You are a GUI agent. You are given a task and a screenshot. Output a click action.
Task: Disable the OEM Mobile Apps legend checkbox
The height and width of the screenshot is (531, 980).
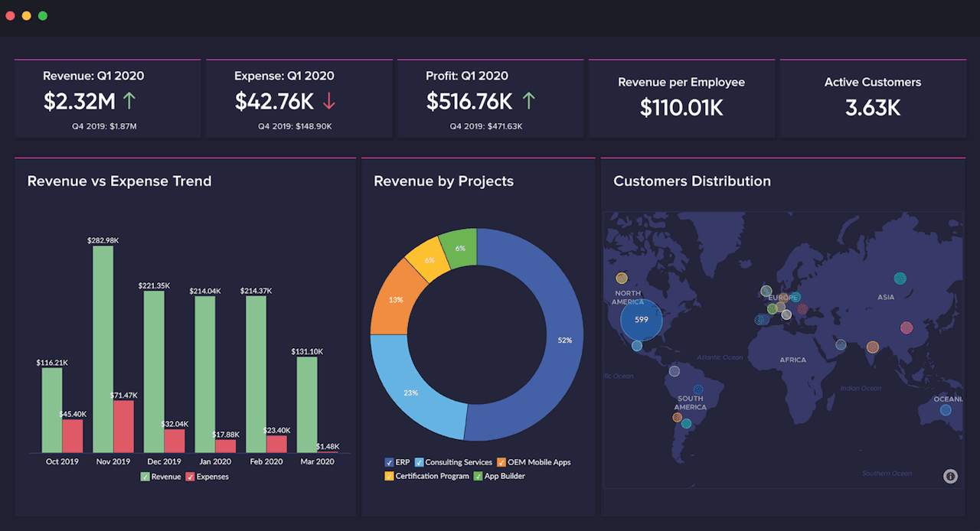click(x=501, y=462)
